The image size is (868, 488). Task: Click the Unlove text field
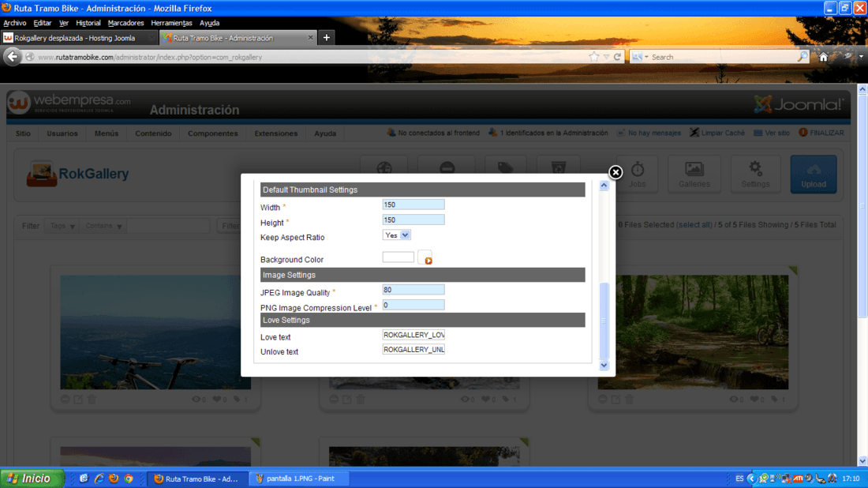(x=413, y=350)
